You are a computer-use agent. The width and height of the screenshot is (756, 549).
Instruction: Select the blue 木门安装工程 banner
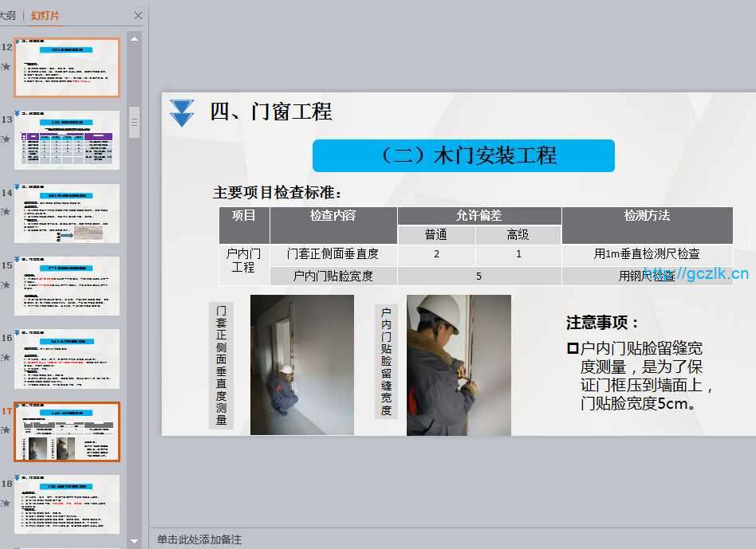coord(463,155)
